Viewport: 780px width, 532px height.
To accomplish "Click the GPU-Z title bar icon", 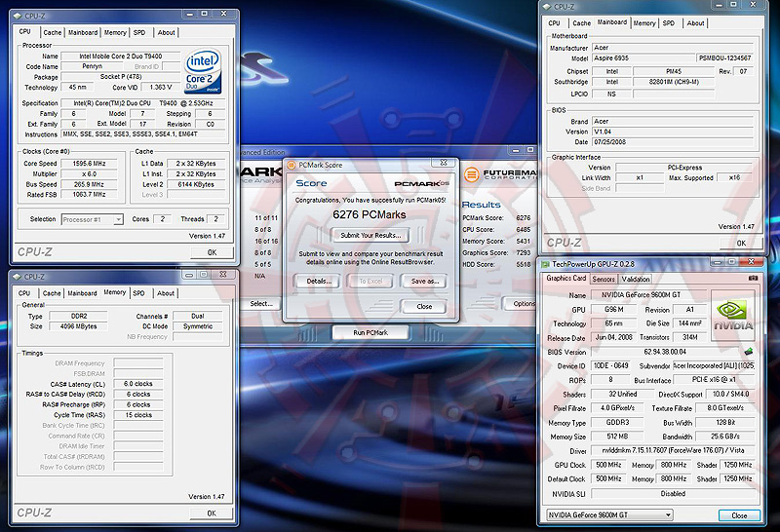I will pyautogui.click(x=546, y=264).
